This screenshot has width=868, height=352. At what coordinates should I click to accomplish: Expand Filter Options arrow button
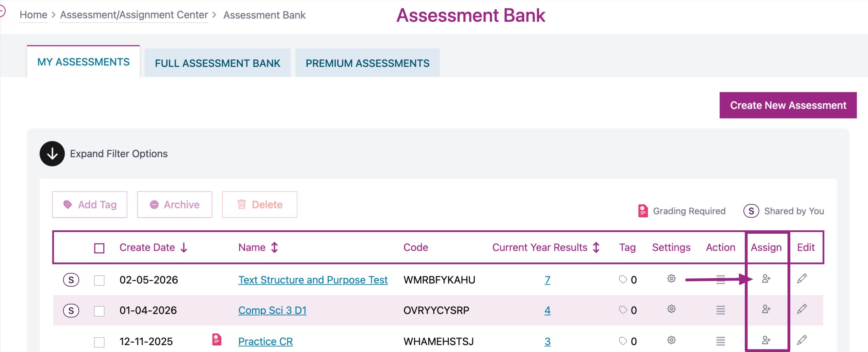coord(52,154)
